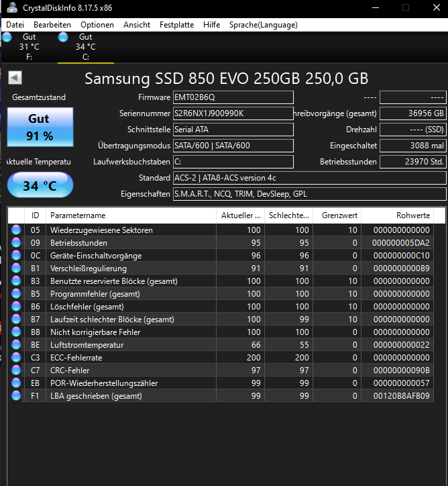Click the status orb for Laufzeit schlechter Blöcke
448x486 pixels.
tap(16, 320)
